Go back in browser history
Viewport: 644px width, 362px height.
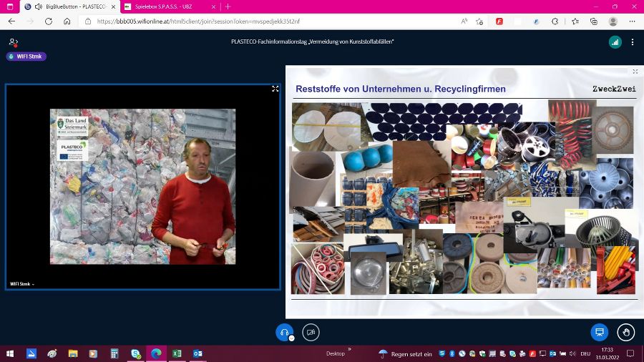tap(11, 21)
